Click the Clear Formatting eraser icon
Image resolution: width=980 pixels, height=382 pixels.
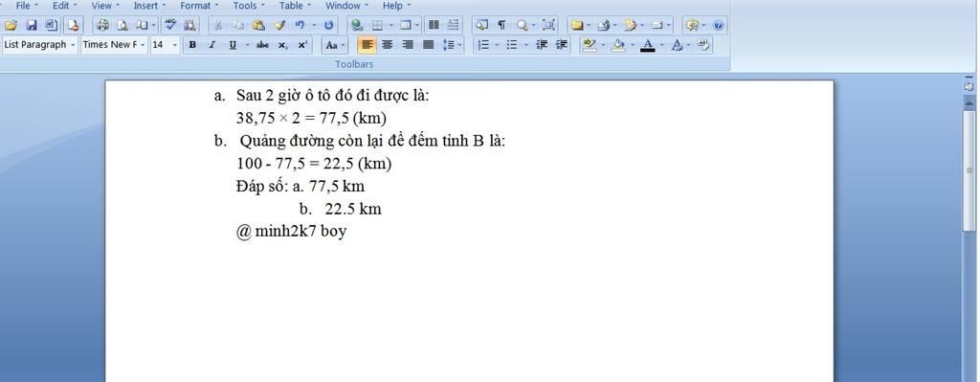pos(704,44)
